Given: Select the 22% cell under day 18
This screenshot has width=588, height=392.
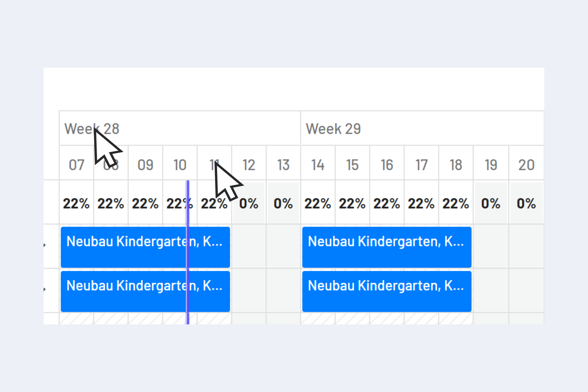Looking at the screenshot, I should (x=455, y=204).
